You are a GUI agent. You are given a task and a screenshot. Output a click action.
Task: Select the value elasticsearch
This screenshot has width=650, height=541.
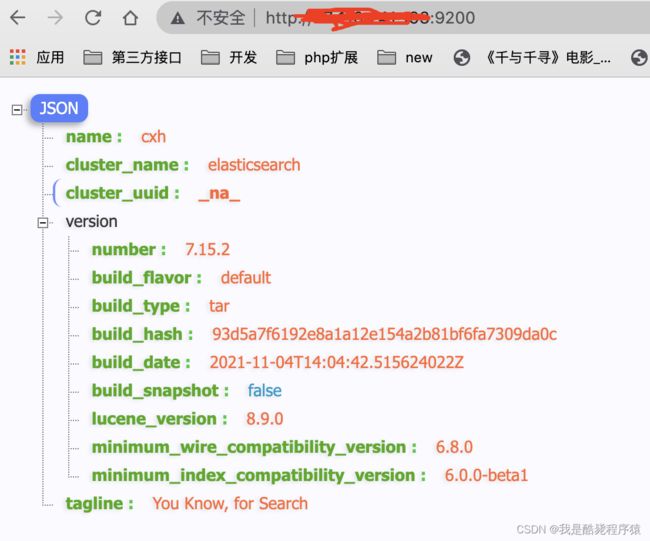[254, 165]
